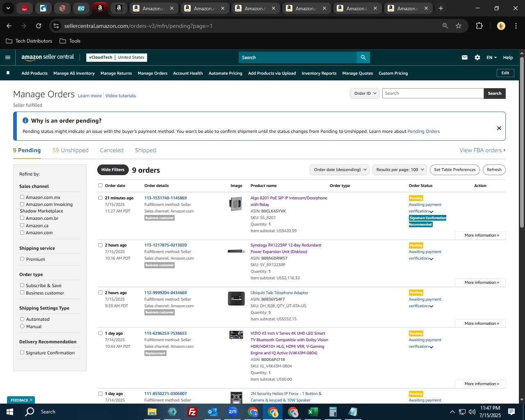Open the Seller Central hamburger menu
The image size is (525, 420).
[7, 57]
